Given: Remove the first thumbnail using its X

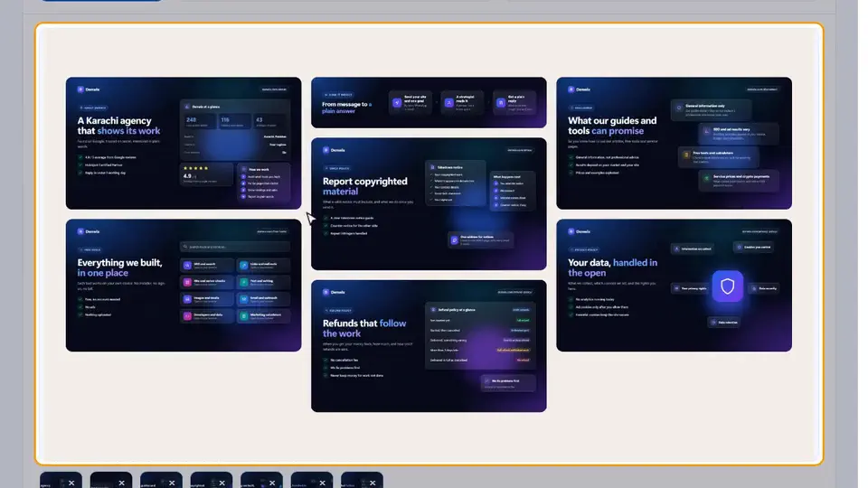Looking at the screenshot, I should pos(71,483).
